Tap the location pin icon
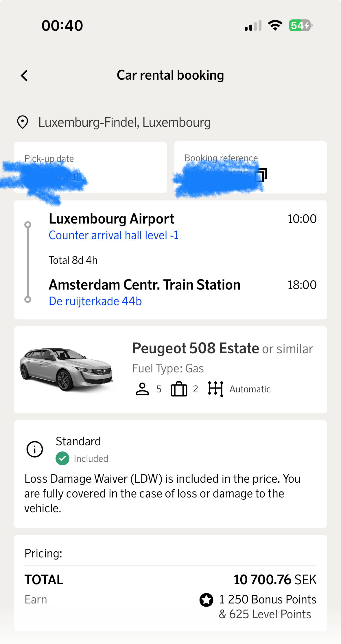 (x=23, y=122)
